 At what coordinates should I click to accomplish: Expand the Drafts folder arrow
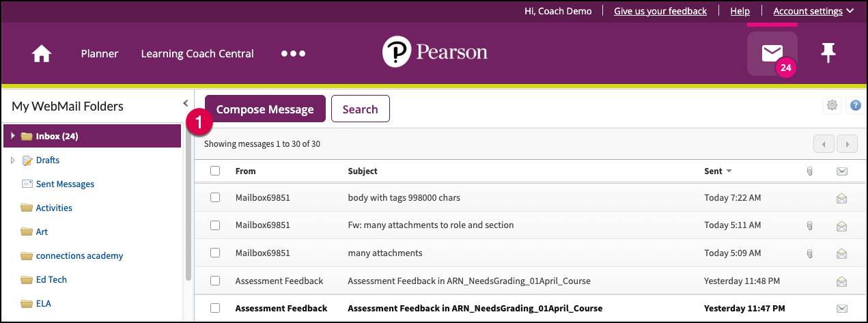click(x=12, y=160)
